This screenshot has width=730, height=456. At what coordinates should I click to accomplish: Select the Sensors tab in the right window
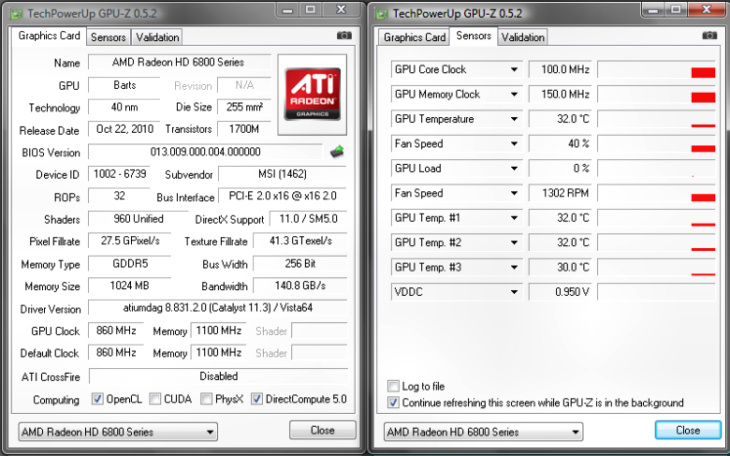(x=473, y=36)
